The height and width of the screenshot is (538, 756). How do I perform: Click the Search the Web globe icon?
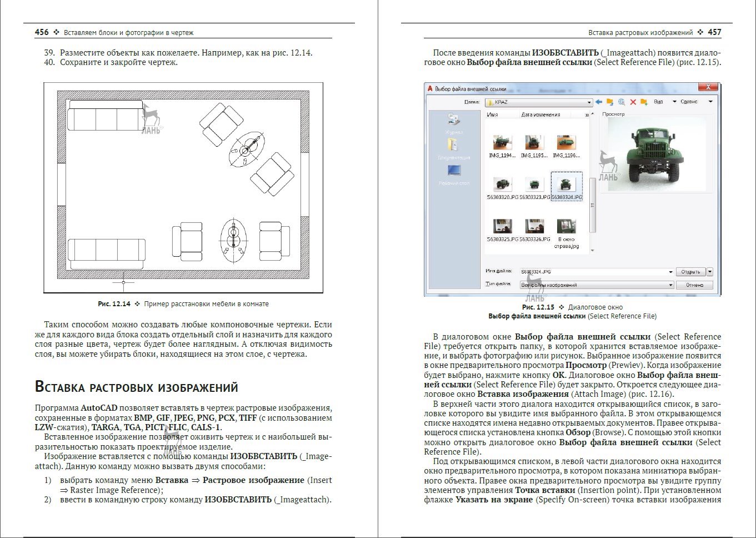click(621, 102)
